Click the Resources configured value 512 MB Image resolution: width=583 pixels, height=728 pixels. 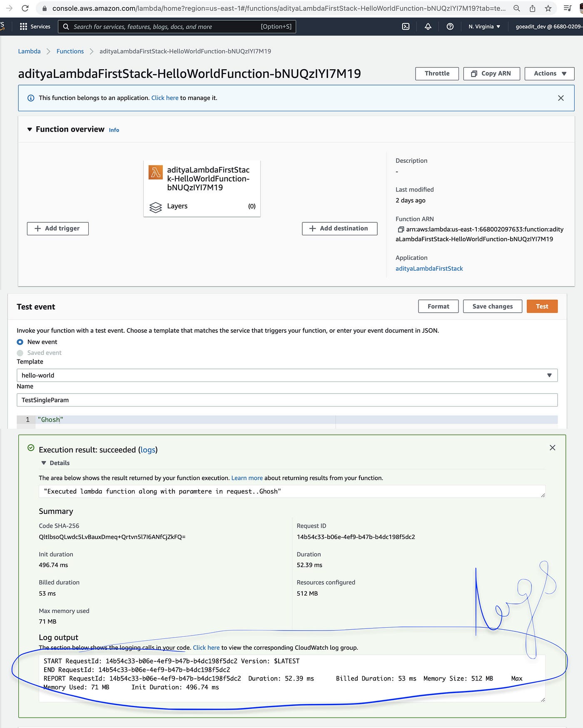(x=307, y=594)
